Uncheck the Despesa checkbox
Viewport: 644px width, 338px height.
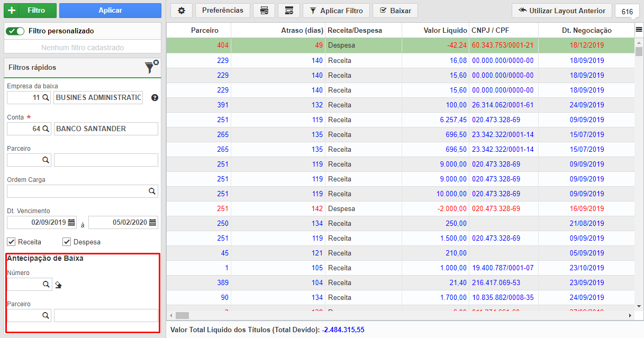(67, 242)
